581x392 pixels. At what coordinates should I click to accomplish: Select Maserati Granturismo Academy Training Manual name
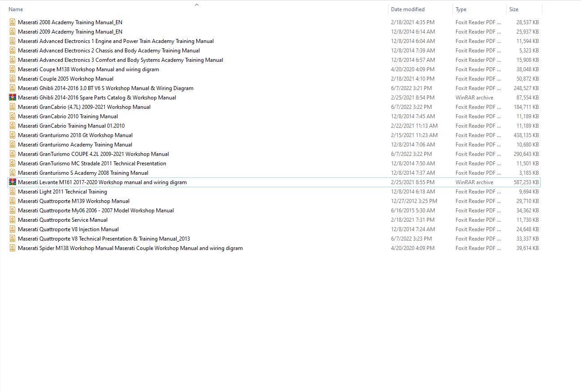(75, 144)
